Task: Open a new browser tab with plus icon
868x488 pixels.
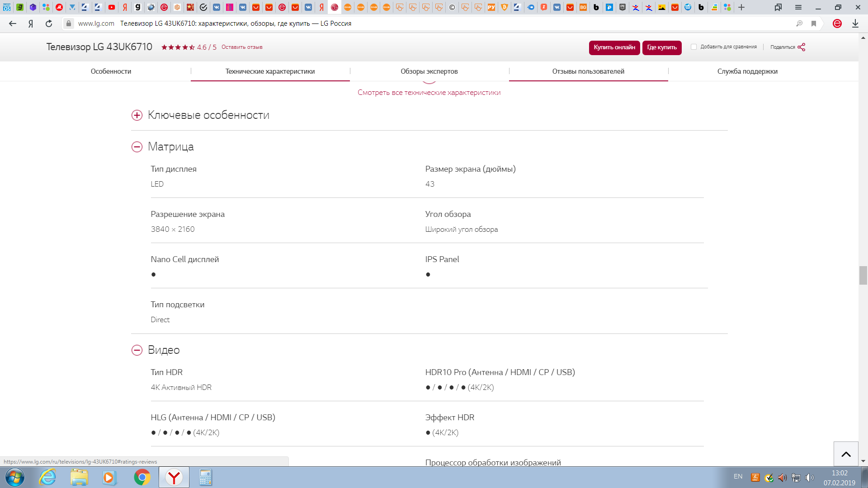Action: click(x=741, y=7)
